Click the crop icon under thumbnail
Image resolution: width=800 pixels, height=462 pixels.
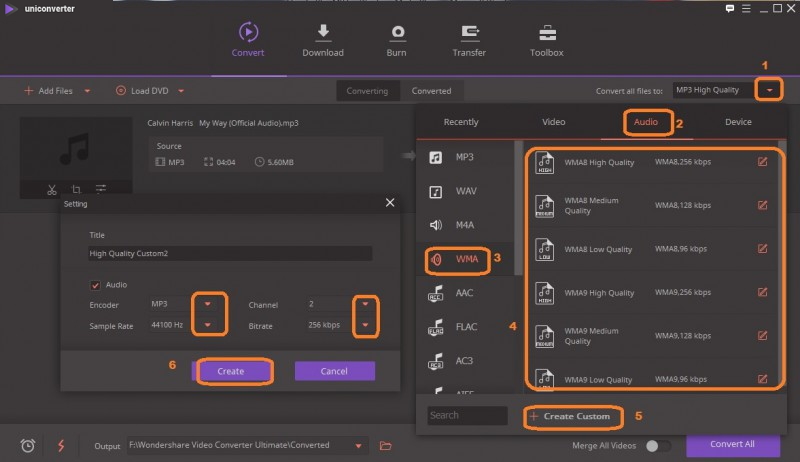tap(76, 190)
